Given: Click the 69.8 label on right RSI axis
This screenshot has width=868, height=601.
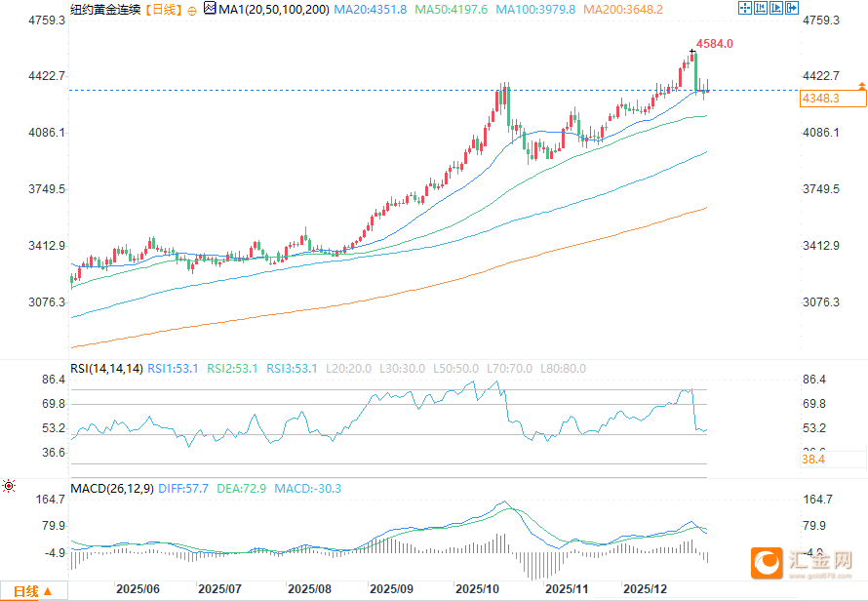Looking at the screenshot, I should click(814, 404).
